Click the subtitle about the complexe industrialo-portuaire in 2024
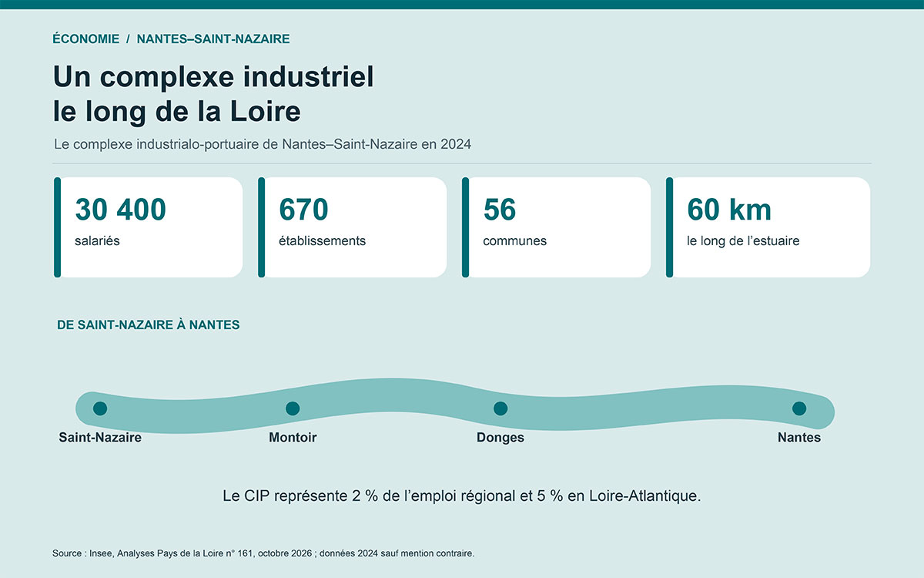This screenshot has height=578, width=924. click(x=263, y=144)
